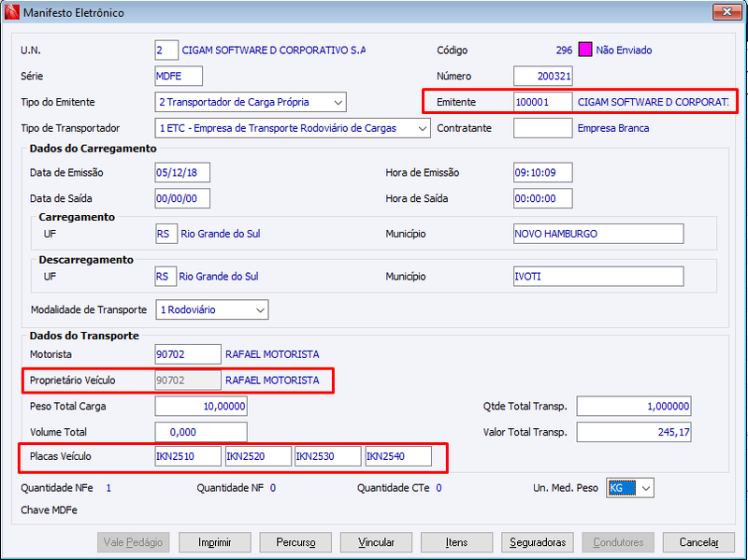Click the Valor Total Transp. field 245,17
This screenshot has height=560, width=748.
(x=634, y=432)
